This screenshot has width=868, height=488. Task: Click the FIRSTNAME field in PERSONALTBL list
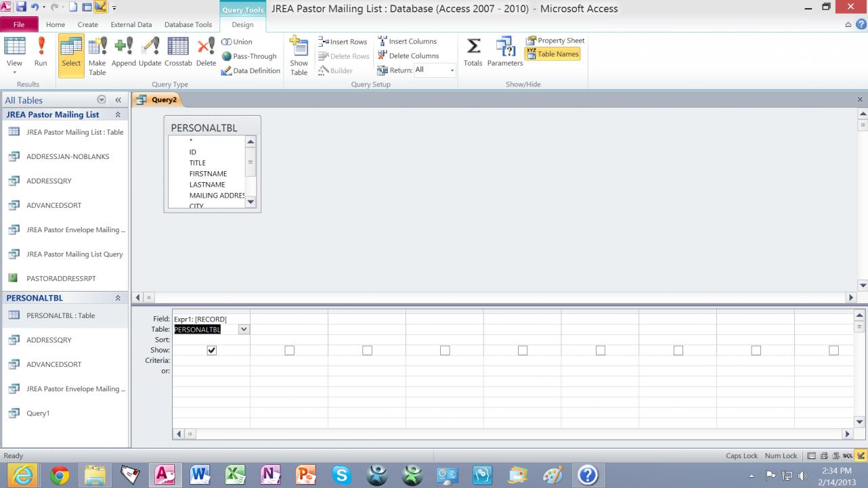click(x=208, y=174)
